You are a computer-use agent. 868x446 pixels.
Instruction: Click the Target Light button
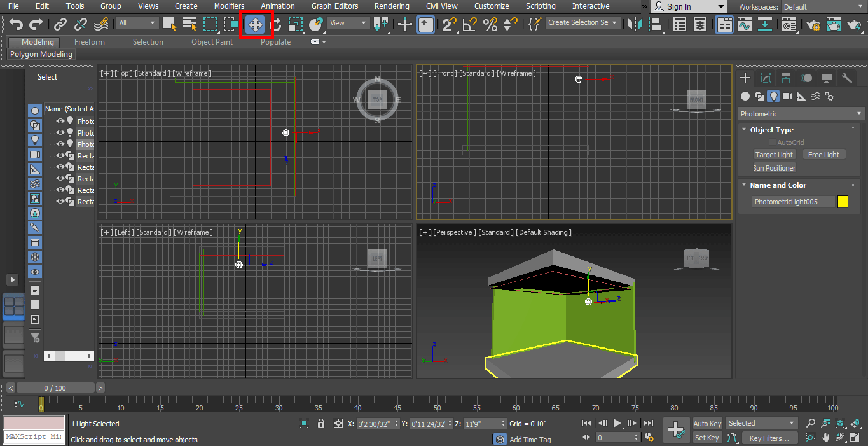coord(774,155)
